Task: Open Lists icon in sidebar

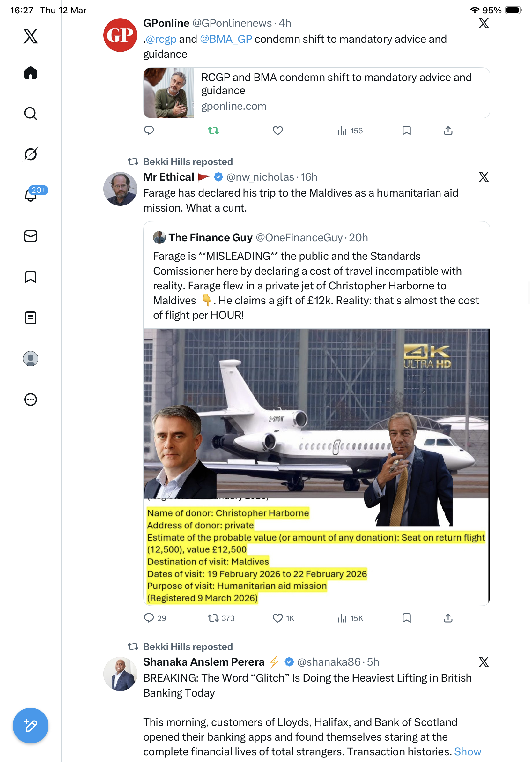Action: pos(31,317)
